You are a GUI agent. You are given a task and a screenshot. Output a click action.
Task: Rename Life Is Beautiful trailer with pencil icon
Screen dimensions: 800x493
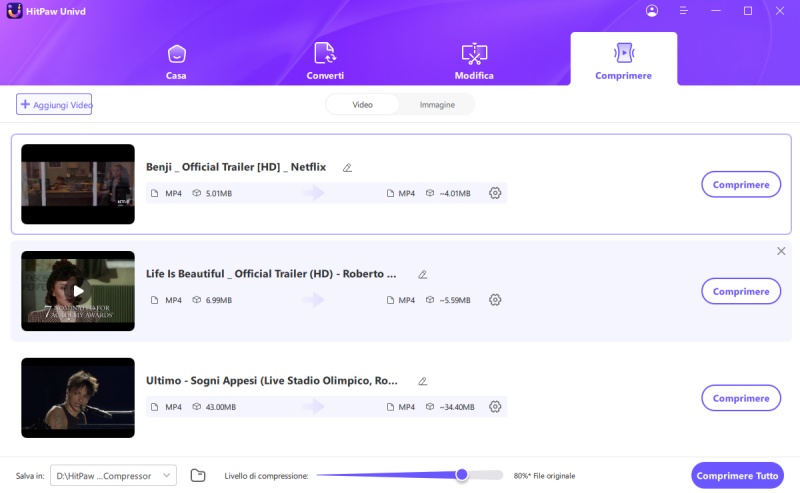(422, 275)
